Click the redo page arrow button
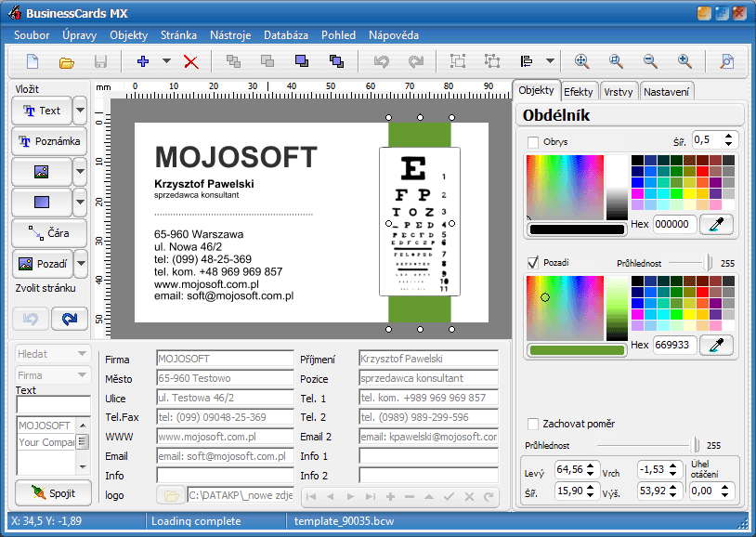 tap(69, 319)
